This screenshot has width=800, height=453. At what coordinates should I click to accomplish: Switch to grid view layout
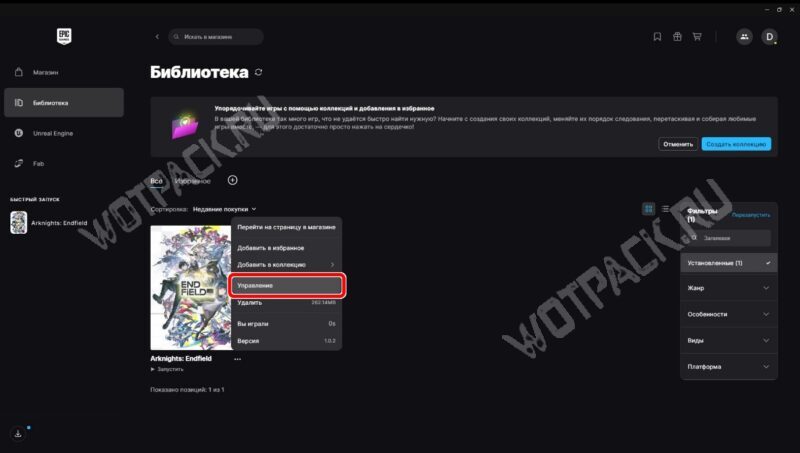click(x=649, y=209)
